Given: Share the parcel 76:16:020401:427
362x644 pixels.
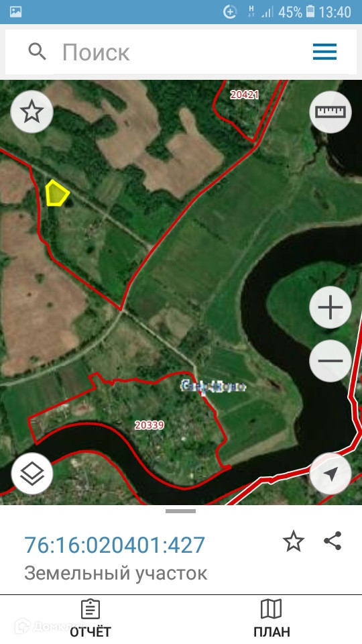Looking at the screenshot, I should tap(333, 541).
